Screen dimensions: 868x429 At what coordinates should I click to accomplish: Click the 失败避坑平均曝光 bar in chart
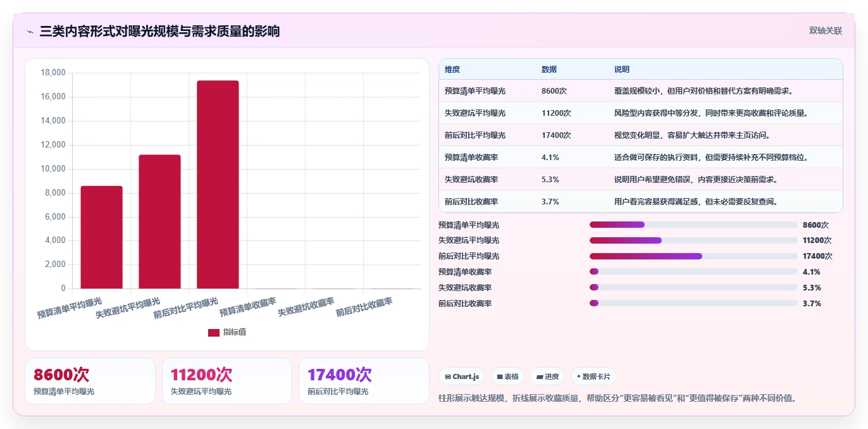point(159,221)
